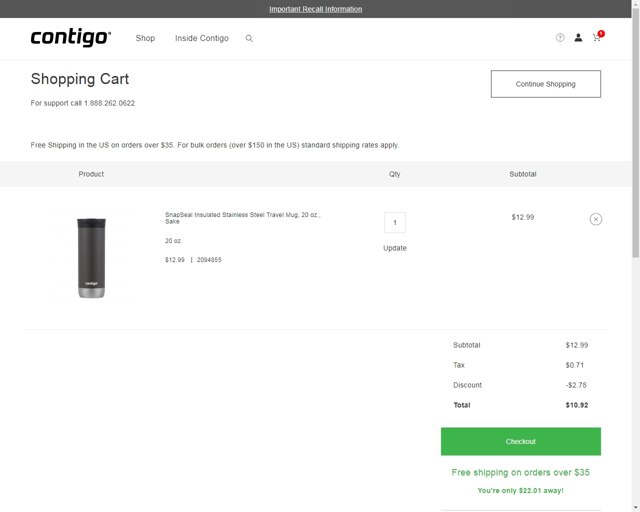Select the Total amount $10.92
Viewport: 640px width, 512px height.
(577, 405)
